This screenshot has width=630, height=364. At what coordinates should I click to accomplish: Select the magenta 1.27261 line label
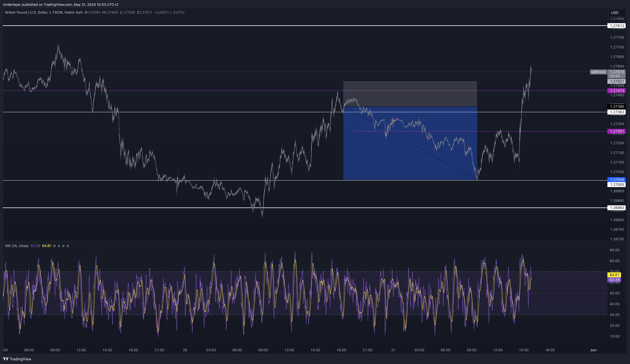[x=616, y=131]
